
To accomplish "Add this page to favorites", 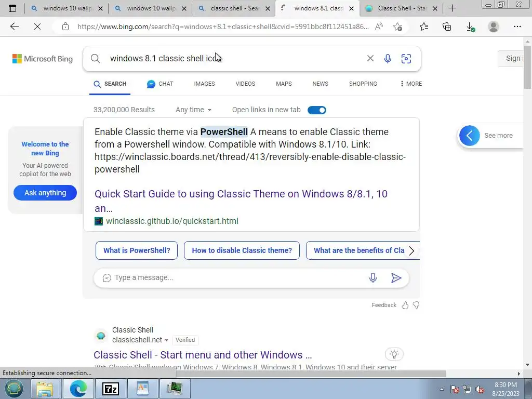I will tap(397, 26).
